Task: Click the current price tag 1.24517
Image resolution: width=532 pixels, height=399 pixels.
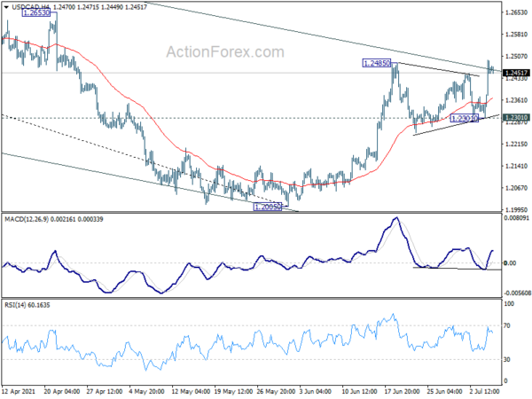Action: (x=516, y=73)
